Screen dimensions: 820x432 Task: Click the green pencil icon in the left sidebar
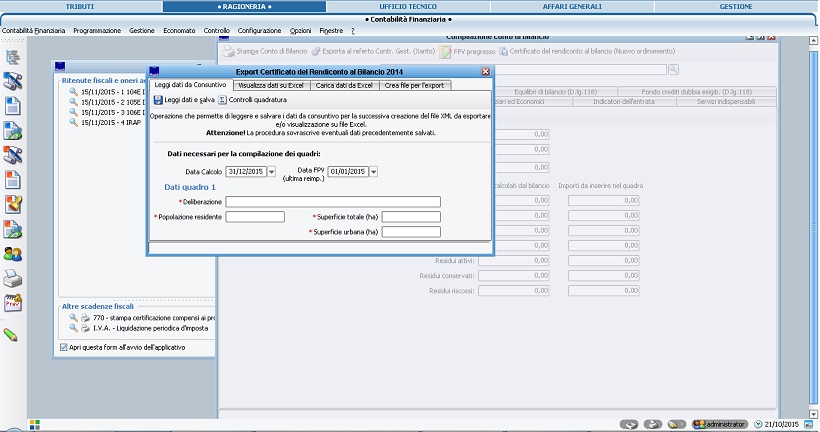click(12, 334)
